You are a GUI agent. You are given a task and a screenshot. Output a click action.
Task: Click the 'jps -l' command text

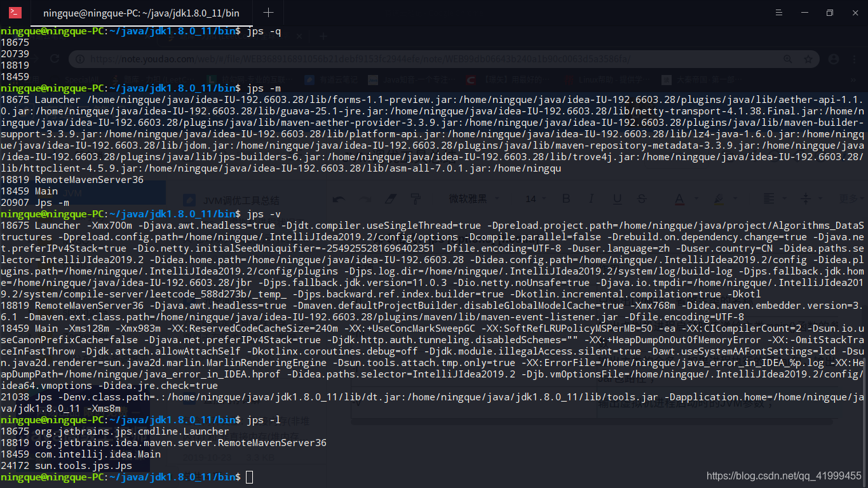[x=264, y=420]
